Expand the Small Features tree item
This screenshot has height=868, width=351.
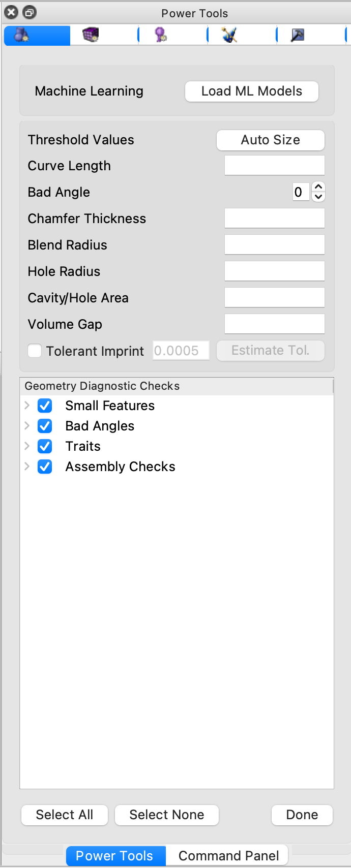point(27,406)
